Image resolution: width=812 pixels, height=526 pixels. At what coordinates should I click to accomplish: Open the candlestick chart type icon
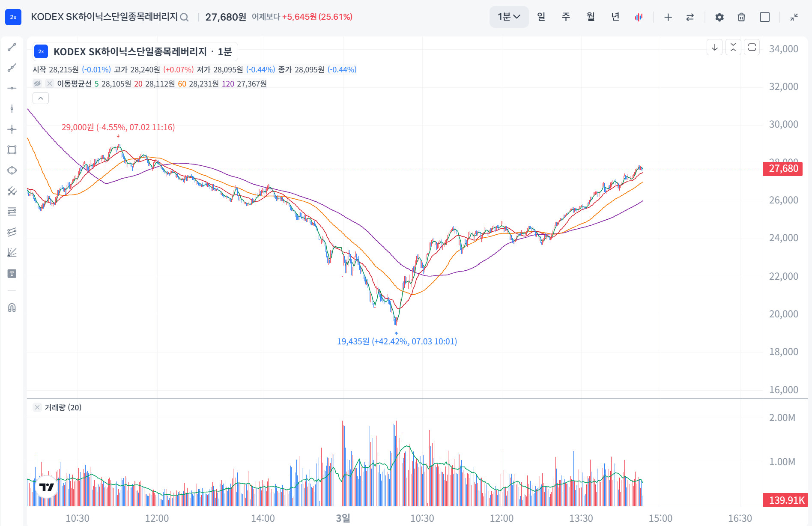[x=639, y=17]
